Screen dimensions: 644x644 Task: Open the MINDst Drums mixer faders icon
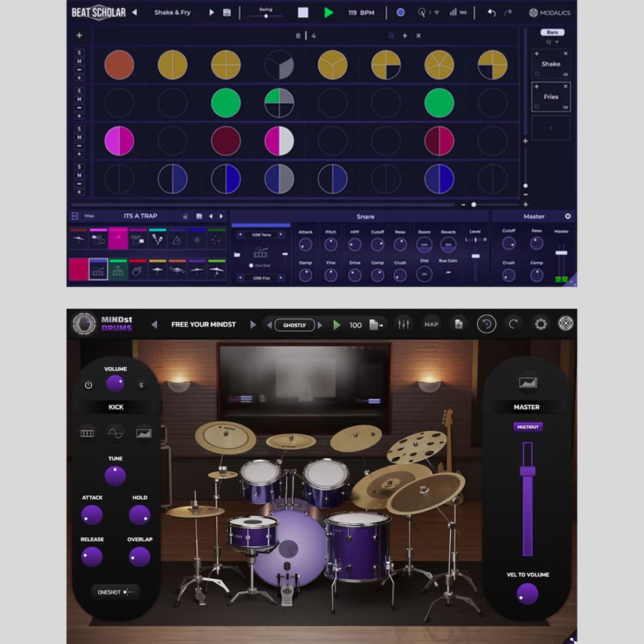tap(403, 324)
